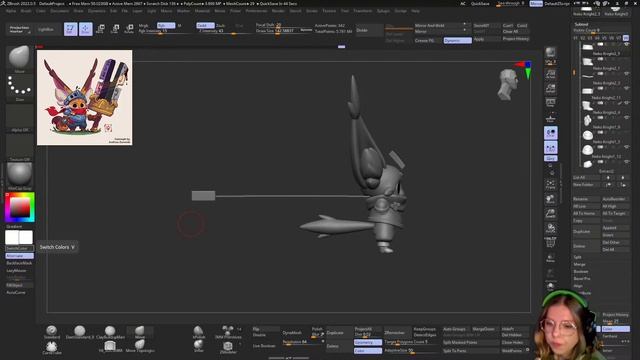Select the IMM Primitives brush
Screen dimensions: 640x360
pos(228,332)
